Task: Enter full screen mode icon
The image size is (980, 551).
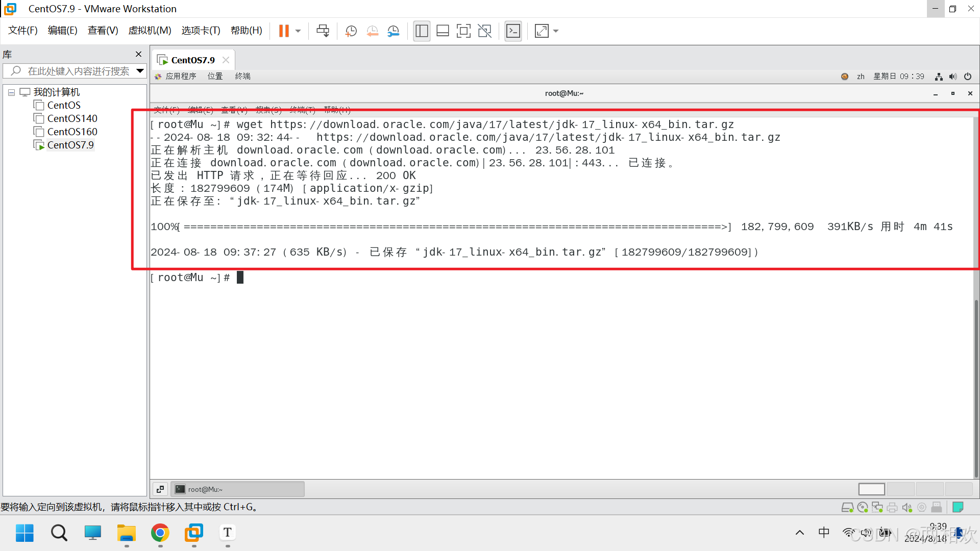Action: point(463,31)
